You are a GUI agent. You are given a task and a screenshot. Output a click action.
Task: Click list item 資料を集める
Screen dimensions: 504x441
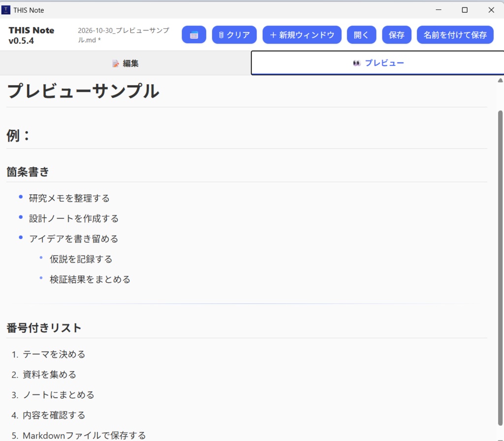(x=50, y=374)
